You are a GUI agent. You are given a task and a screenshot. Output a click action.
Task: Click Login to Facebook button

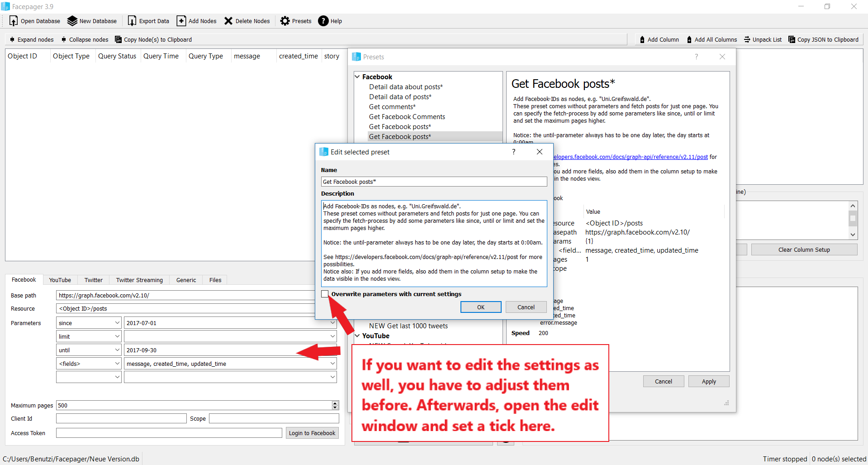click(312, 433)
